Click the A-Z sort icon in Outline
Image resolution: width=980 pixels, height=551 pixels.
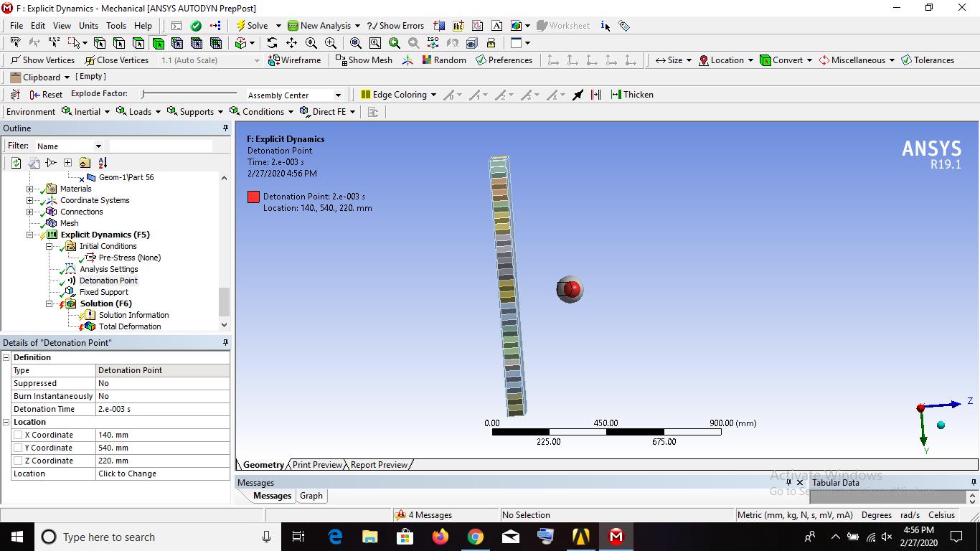[x=102, y=163]
